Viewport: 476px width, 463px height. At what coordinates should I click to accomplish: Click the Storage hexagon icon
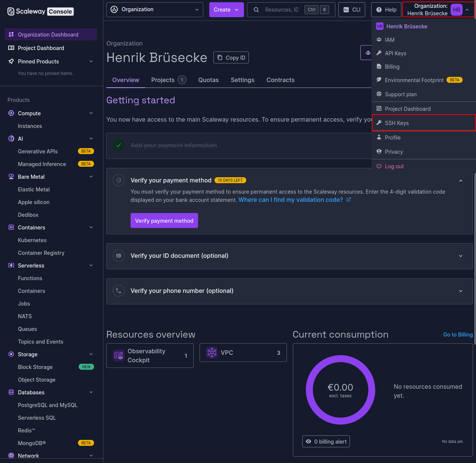[x=11, y=354]
